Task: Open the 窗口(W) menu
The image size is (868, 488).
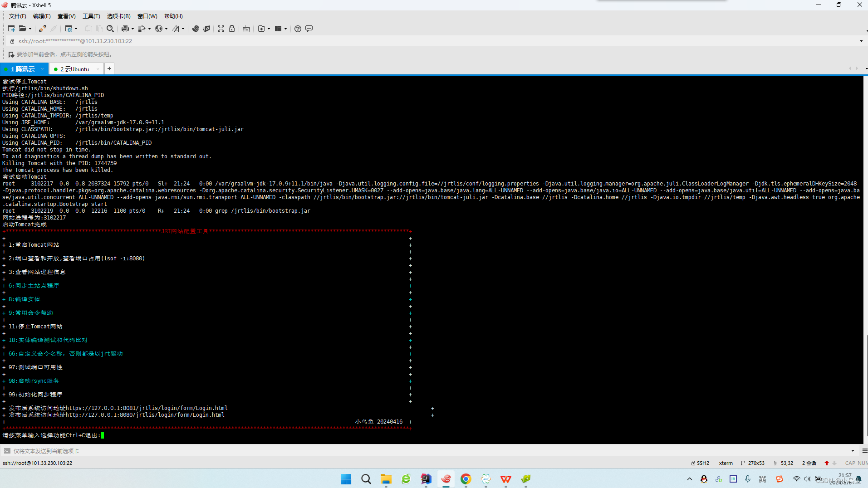Action: pos(147,16)
